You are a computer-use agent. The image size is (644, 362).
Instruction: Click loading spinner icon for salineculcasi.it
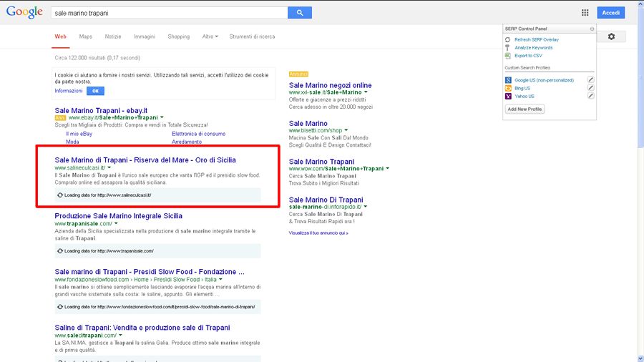(60, 195)
